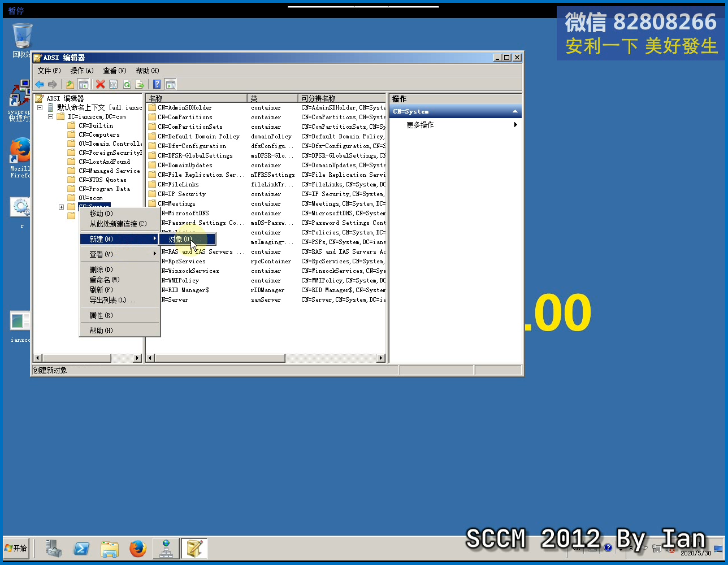Click the list pane's right scroll arrow
Viewport: 728px width, 565px height.
point(381,358)
